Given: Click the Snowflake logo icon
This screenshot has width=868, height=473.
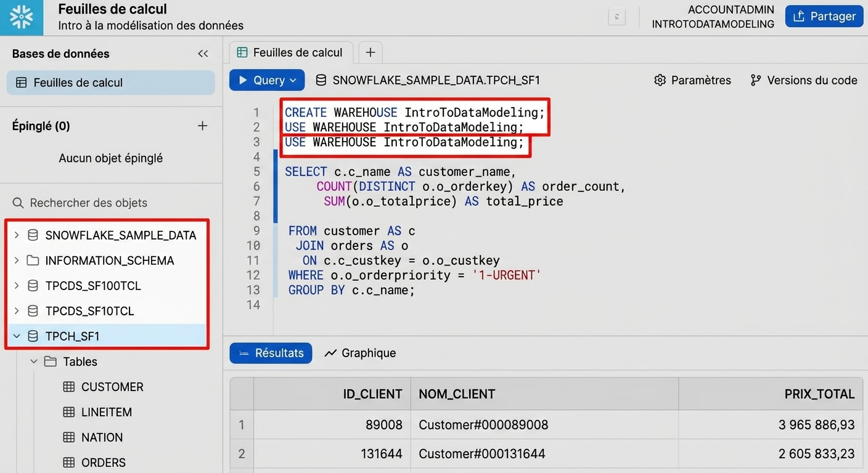Looking at the screenshot, I should tap(22, 17).
